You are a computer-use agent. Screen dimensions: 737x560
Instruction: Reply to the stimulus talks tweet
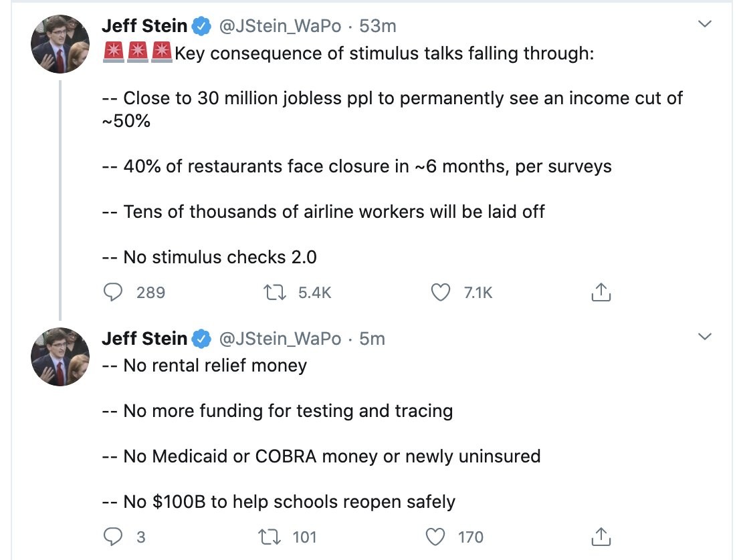coord(114,292)
